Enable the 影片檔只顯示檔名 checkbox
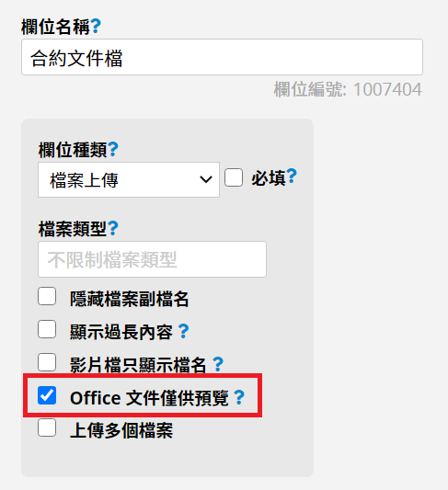The image size is (448, 490). click(x=47, y=362)
